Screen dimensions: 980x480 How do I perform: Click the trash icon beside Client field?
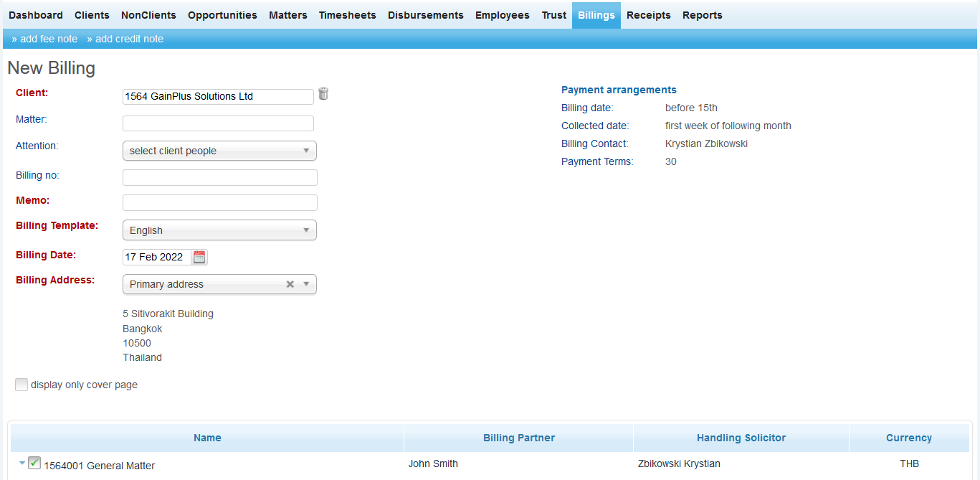[323, 94]
